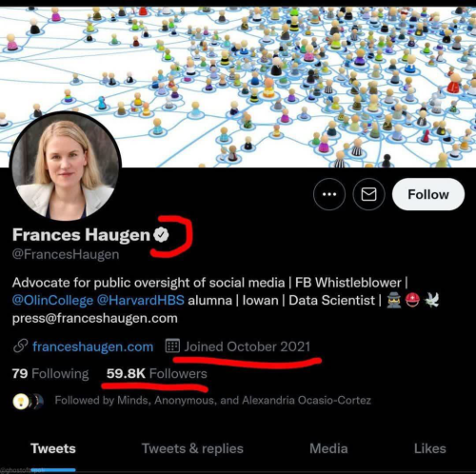
Task: Click the red helmet emoji in bio
Action: 412,300
